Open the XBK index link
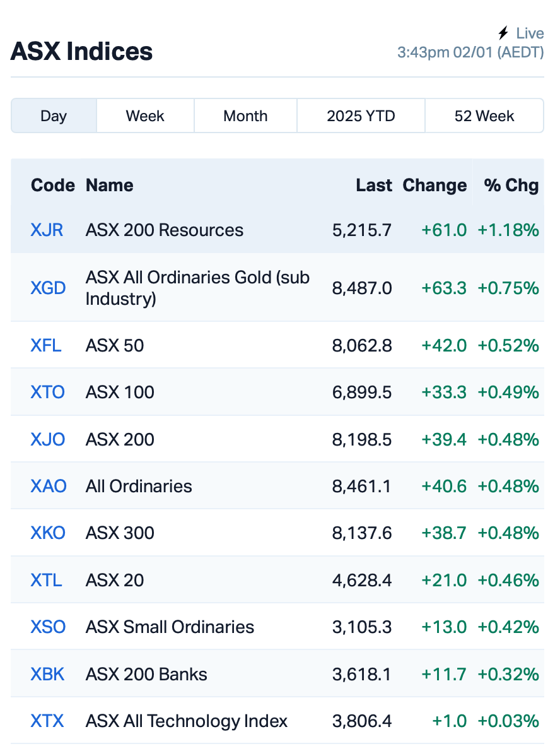 click(x=47, y=674)
